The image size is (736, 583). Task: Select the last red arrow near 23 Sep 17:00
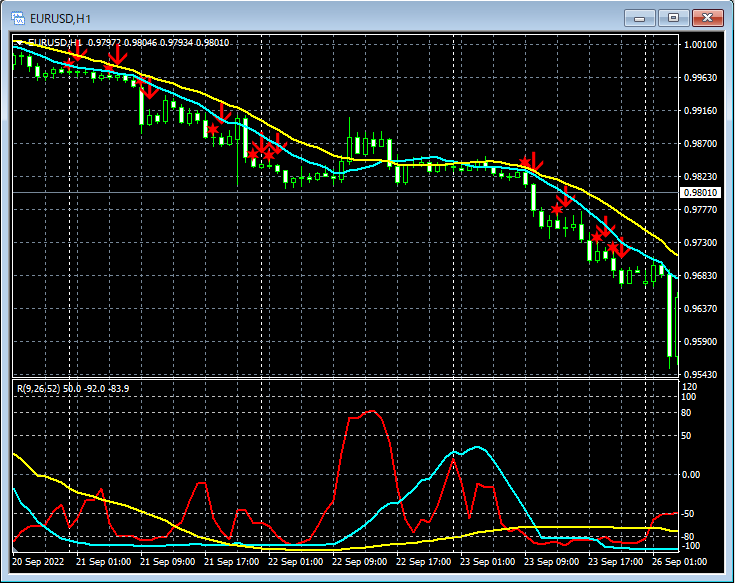(621, 249)
